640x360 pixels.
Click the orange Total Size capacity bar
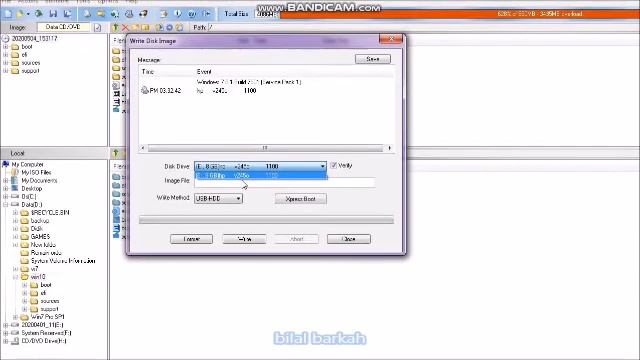(x=459, y=14)
